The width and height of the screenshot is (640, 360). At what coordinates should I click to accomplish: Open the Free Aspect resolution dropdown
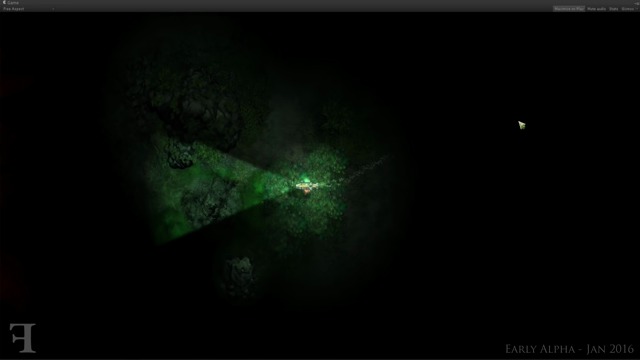click(29, 9)
